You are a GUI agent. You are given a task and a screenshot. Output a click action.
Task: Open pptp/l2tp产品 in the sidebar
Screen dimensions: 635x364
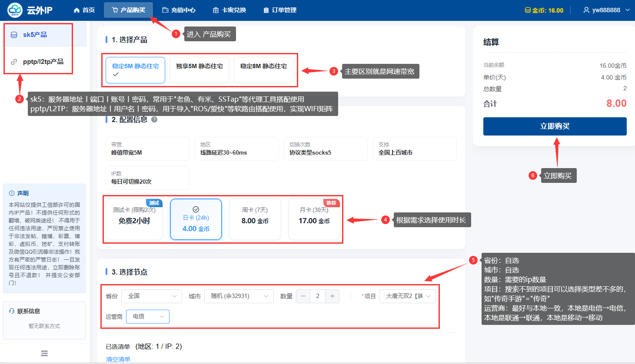click(43, 62)
